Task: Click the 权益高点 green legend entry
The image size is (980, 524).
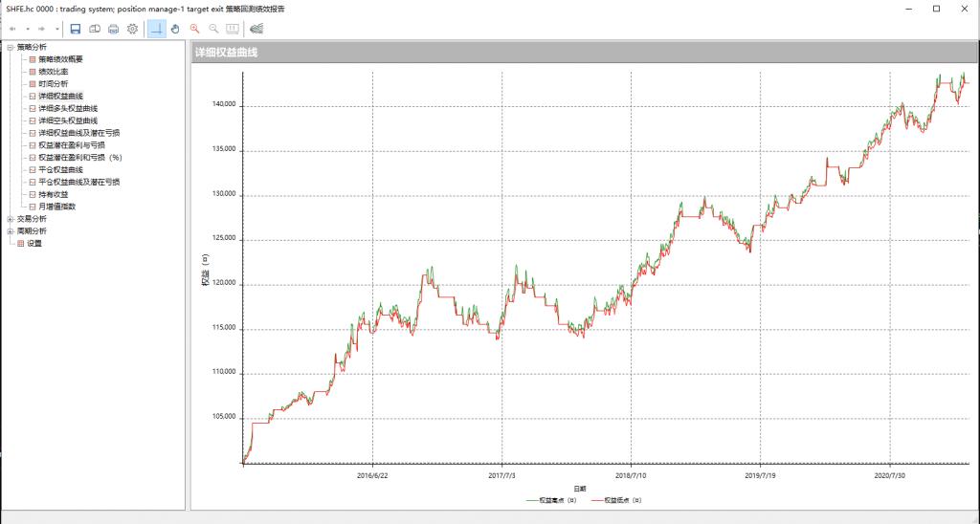Action: point(551,500)
